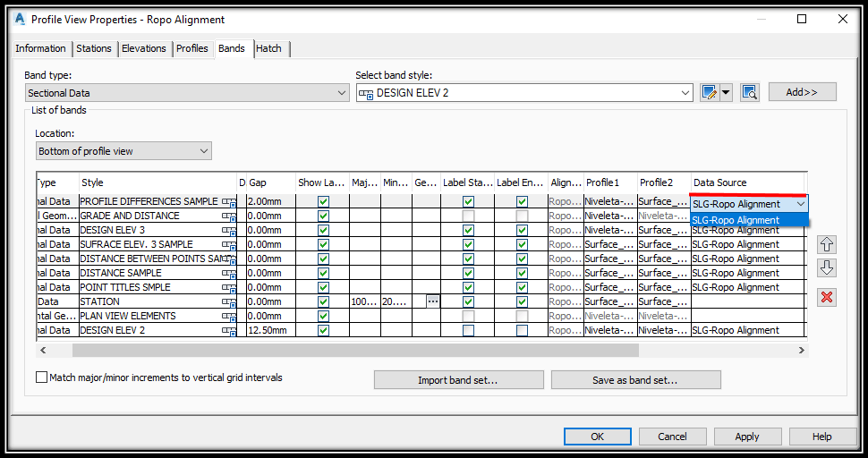The image size is (868, 458).
Task: Click style icon for DESIGN ELEV 2 row
Action: 228,331
